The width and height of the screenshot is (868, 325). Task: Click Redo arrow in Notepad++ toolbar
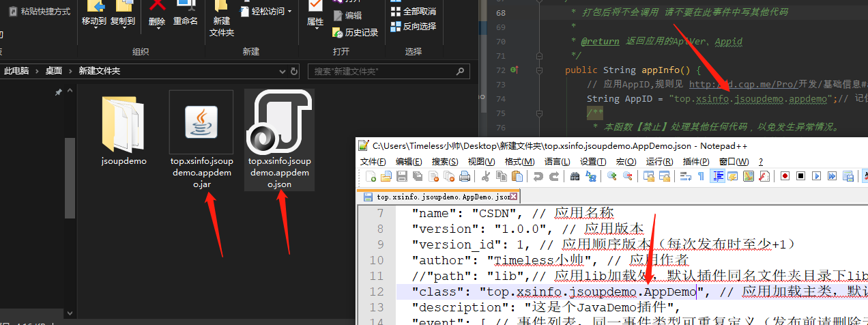554,176
